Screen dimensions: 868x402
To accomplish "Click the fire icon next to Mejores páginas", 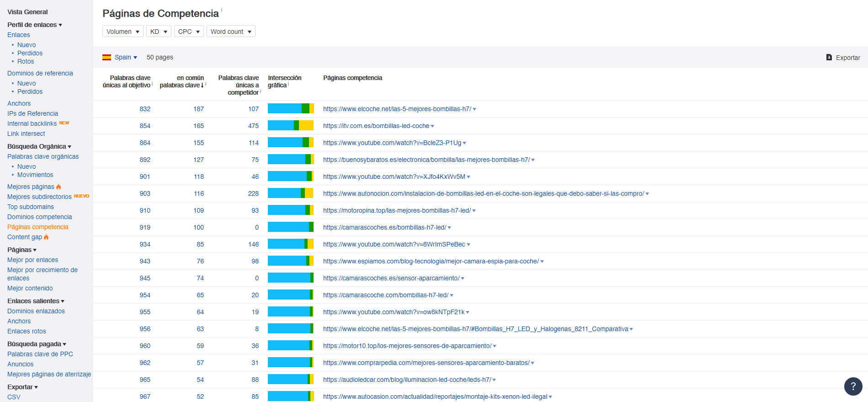I will [x=59, y=187].
